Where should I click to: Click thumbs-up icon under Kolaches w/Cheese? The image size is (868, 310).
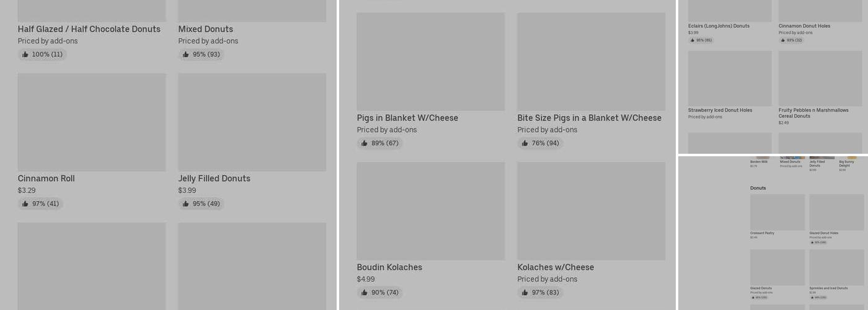525,293
